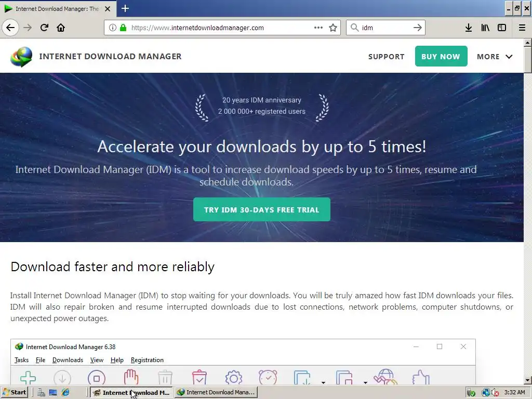Image resolution: width=532 pixels, height=399 pixels.
Task: Click the globe Grabber icon
Action: click(385, 377)
